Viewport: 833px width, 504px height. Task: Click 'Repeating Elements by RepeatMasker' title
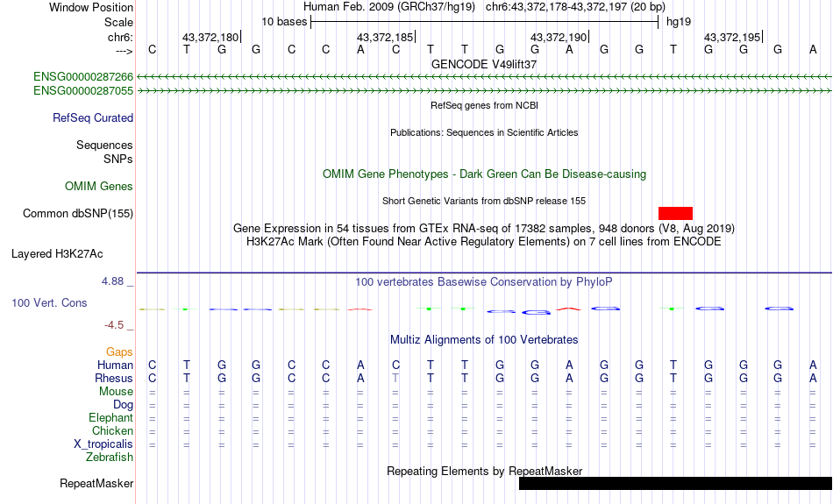(x=484, y=471)
